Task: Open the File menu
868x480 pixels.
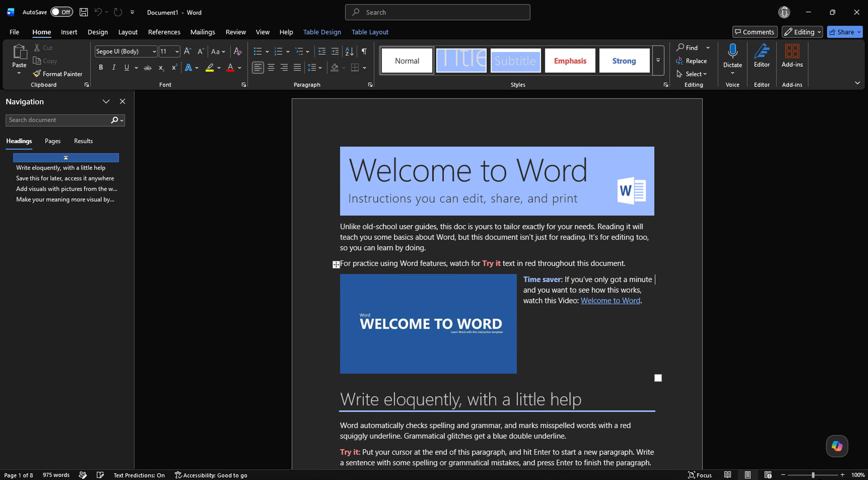Action: (14, 32)
